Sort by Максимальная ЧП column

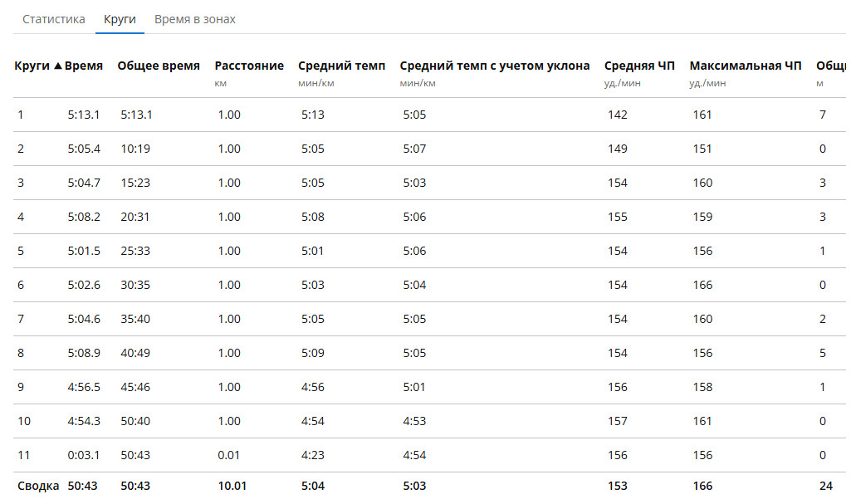pos(746,66)
